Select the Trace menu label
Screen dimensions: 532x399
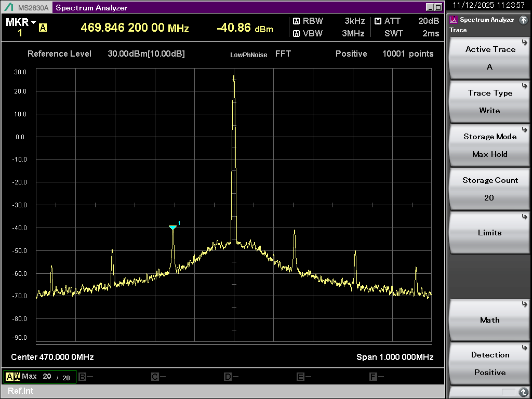(x=457, y=30)
